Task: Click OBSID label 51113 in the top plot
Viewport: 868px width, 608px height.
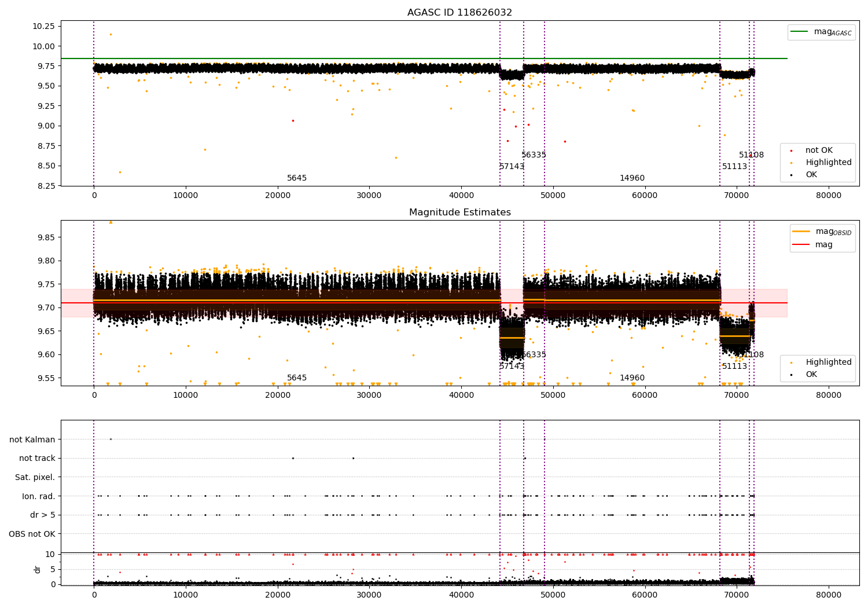Action: point(734,167)
